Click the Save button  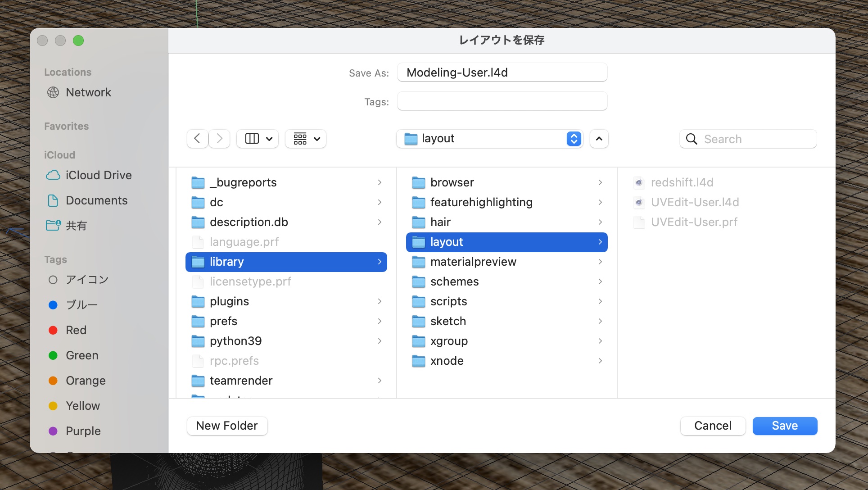coord(784,426)
